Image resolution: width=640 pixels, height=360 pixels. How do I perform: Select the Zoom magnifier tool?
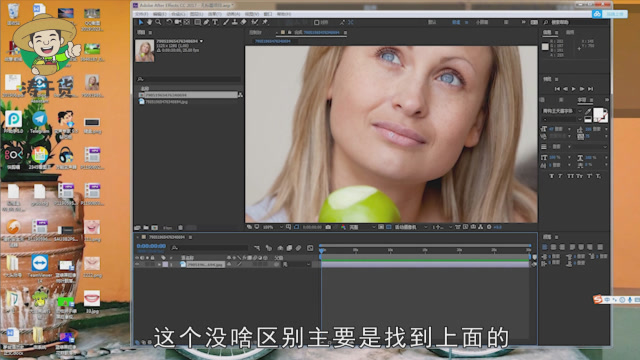(158, 22)
